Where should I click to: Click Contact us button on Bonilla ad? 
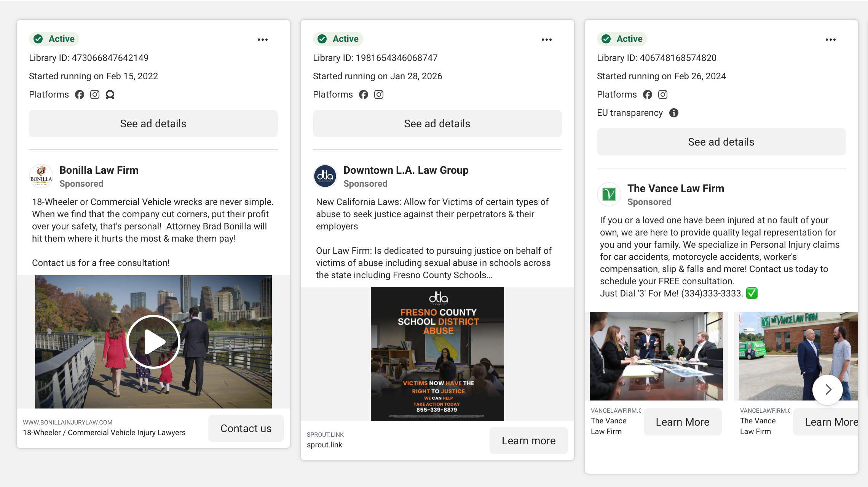[246, 428]
